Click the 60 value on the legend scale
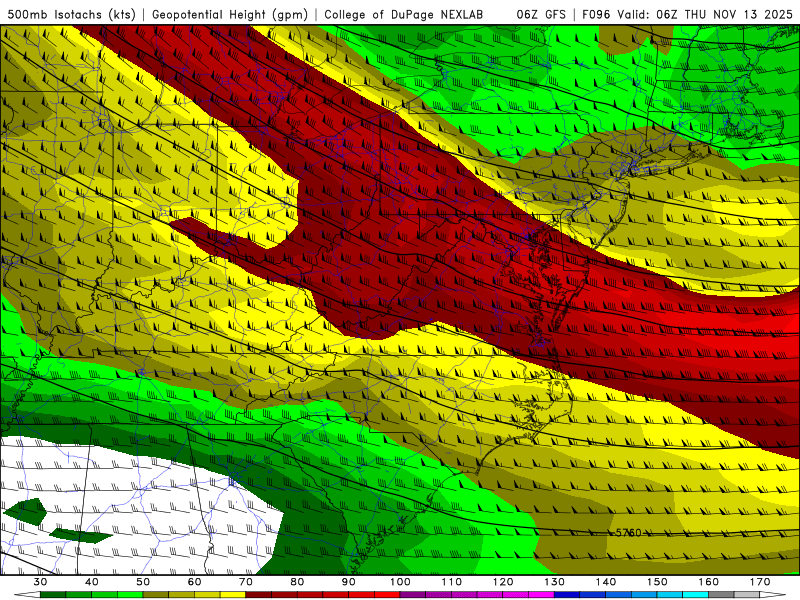The height and width of the screenshot is (600, 800). 194,582
